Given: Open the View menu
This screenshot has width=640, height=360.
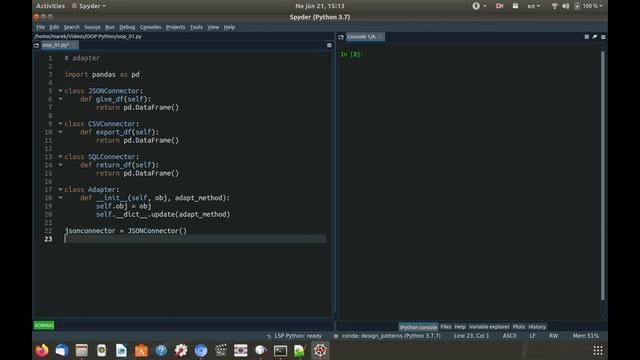Looking at the screenshot, I should click(x=213, y=27).
